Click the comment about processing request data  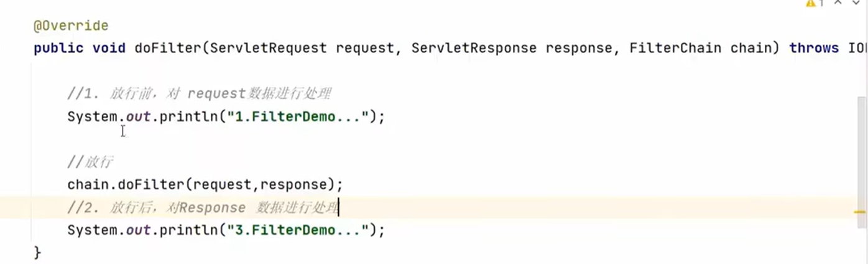[x=199, y=94]
